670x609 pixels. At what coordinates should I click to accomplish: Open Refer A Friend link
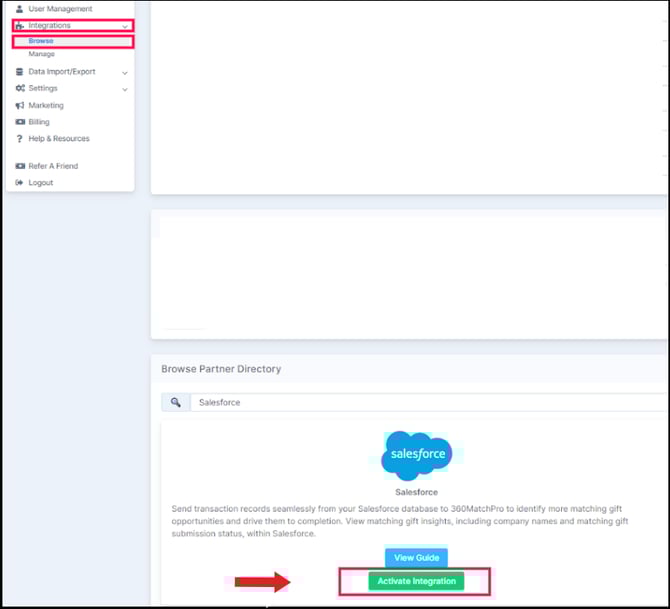tap(53, 166)
